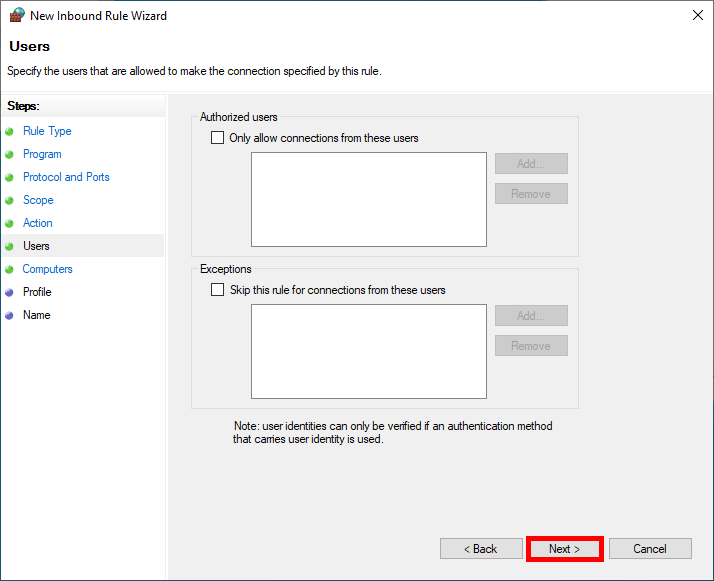This screenshot has width=714, height=581.
Task: Click the Back button
Action: click(481, 549)
